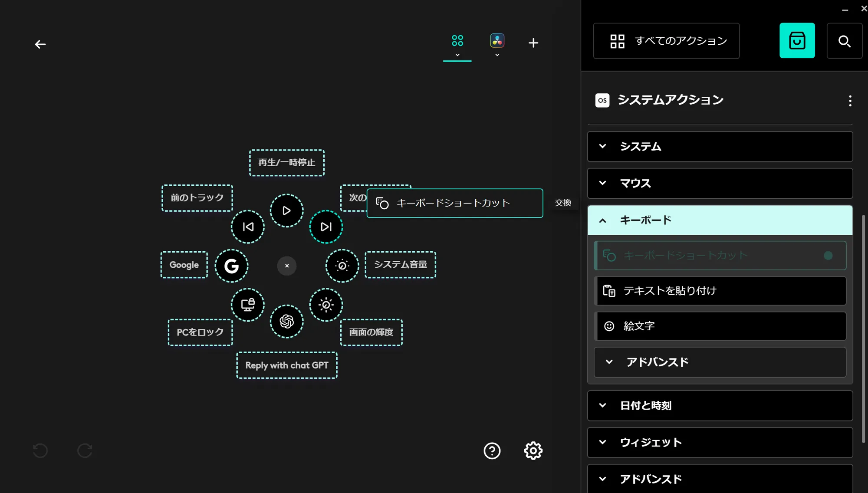Viewport: 868px width, 493px height.
Task: Click the PC lock ring icon
Action: tap(248, 305)
